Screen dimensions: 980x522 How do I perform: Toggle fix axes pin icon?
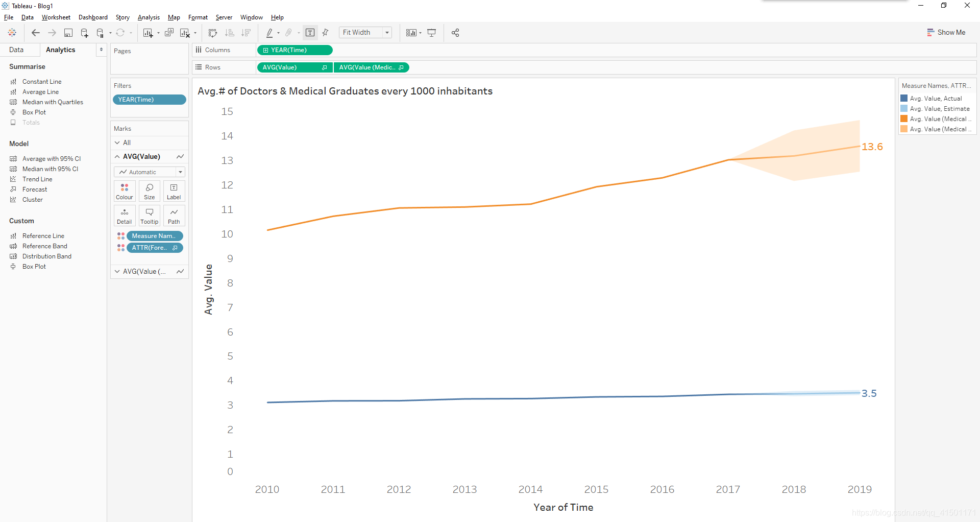(x=325, y=33)
